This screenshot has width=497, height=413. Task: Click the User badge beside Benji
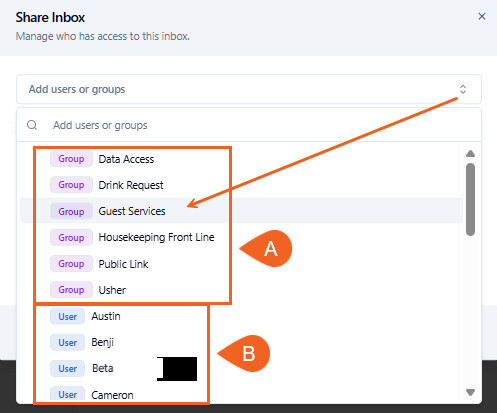click(x=68, y=342)
